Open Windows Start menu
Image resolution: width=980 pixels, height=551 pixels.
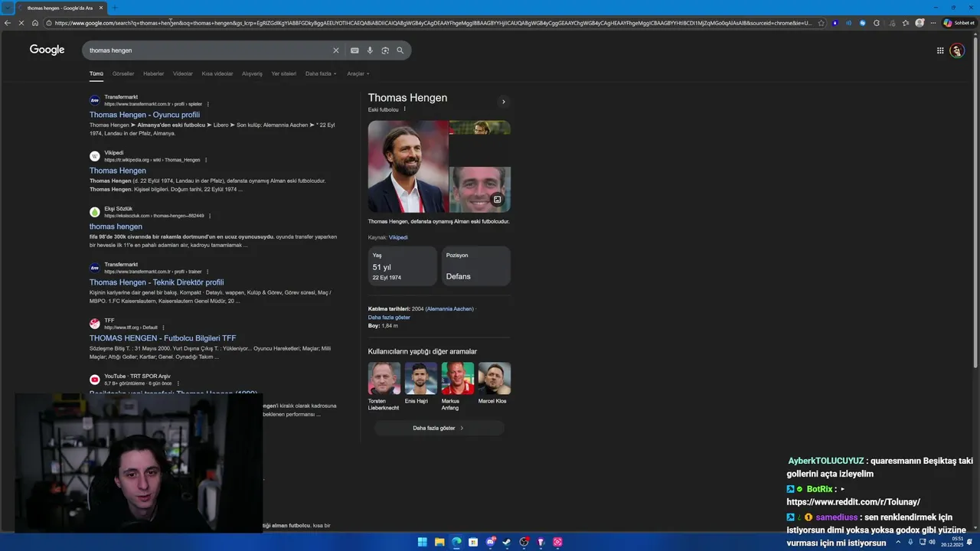[422, 542]
